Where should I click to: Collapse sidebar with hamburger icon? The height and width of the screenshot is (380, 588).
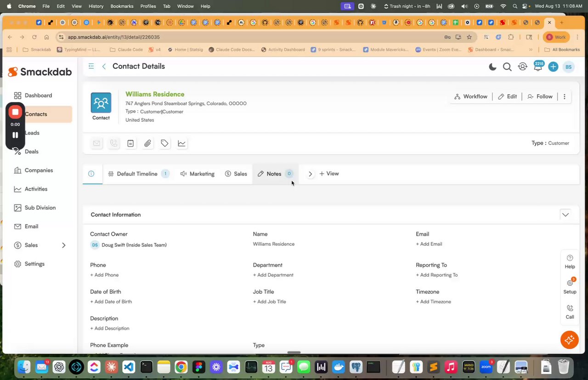(x=91, y=66)
